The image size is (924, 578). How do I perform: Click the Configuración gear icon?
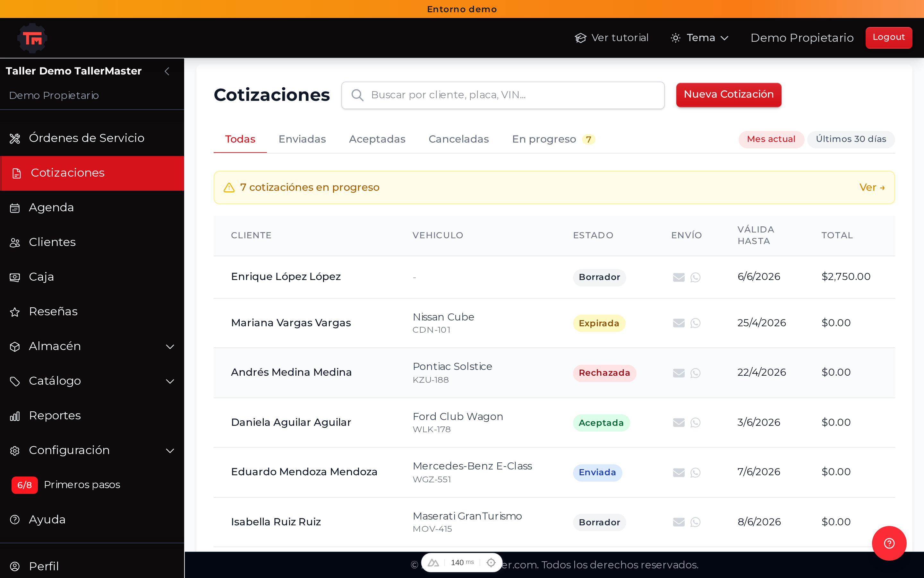[14, 451]
